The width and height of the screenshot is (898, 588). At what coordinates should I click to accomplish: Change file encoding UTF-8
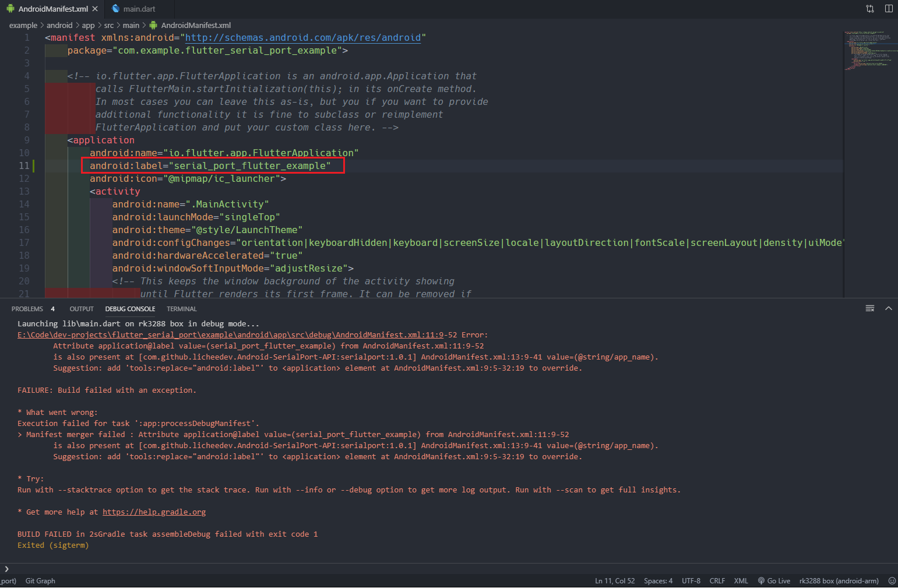691,581
